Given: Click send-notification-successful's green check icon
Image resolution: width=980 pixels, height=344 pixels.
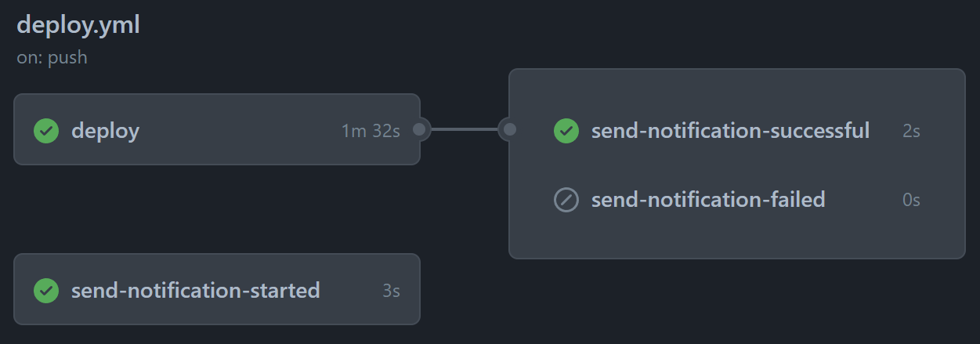Looking at the screenshot, I should tap(566, 130).
